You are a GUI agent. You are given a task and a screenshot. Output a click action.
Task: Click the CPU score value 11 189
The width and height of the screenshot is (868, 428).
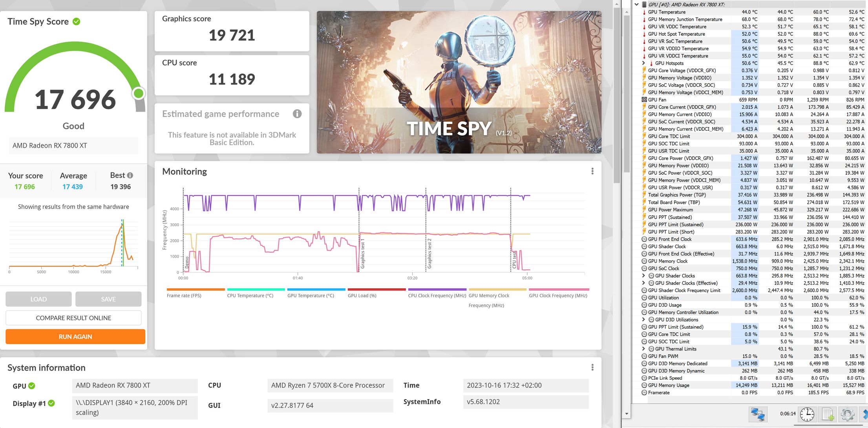[232, 79]
